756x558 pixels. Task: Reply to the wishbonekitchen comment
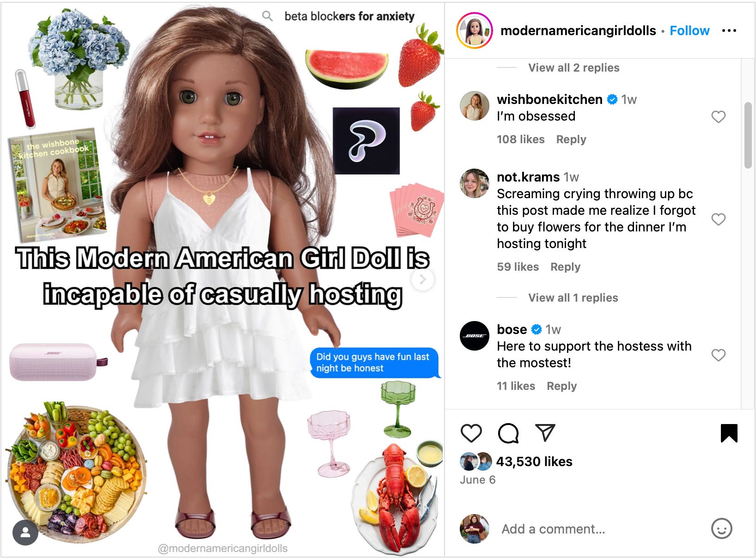(x=571, y=139)
